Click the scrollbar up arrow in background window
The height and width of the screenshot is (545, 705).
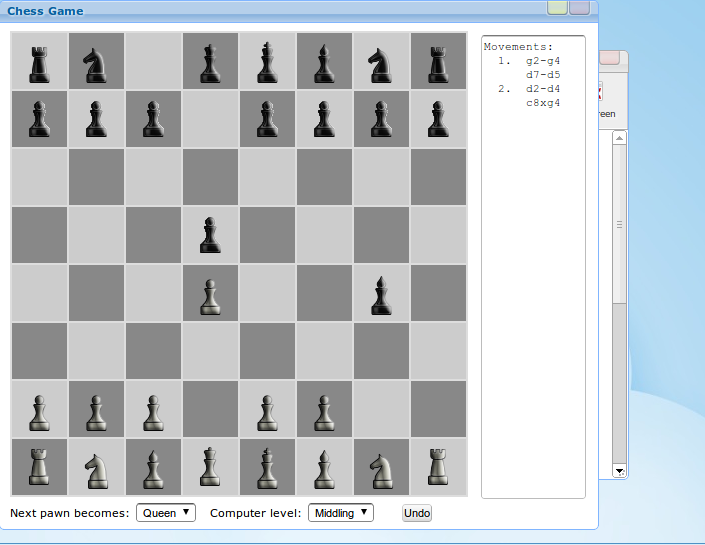tap(619, 138)
